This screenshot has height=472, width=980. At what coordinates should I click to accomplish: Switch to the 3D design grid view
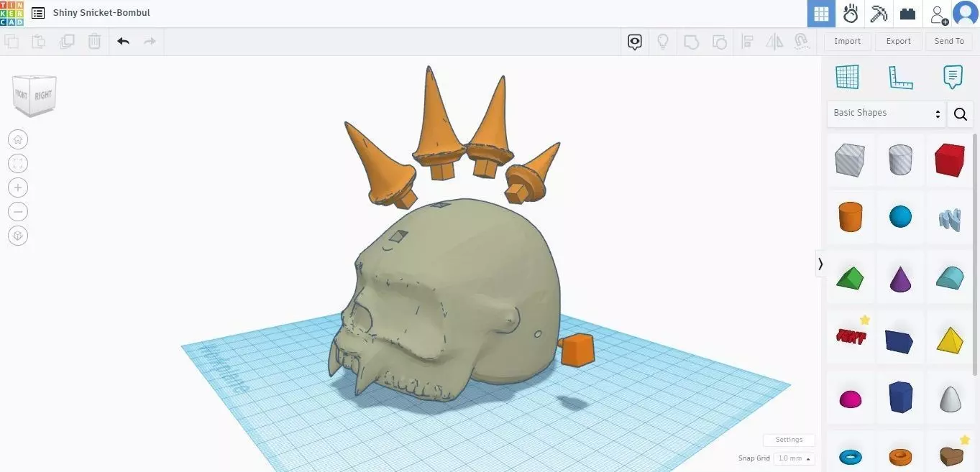(x=821, y=14)
